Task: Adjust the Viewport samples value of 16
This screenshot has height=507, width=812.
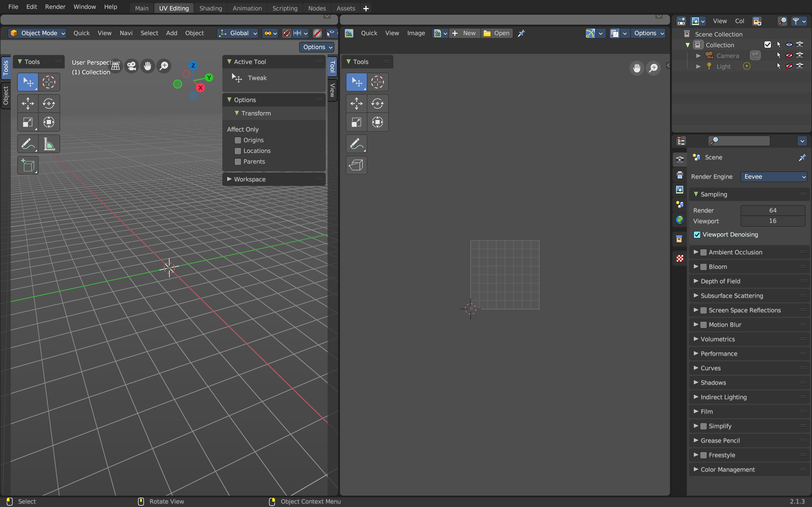Action: coord(773,221)
